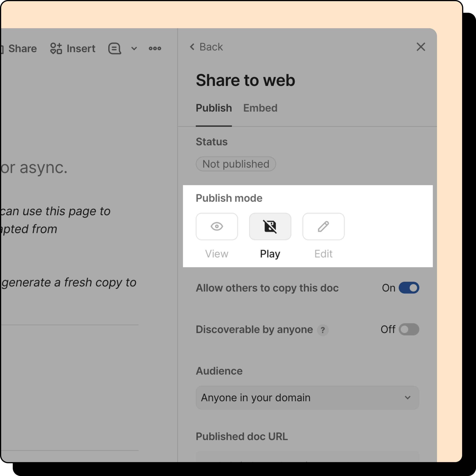Select the Edit mode pencil icon
Viewport: 476px width, 476px height.
point(323,226)
